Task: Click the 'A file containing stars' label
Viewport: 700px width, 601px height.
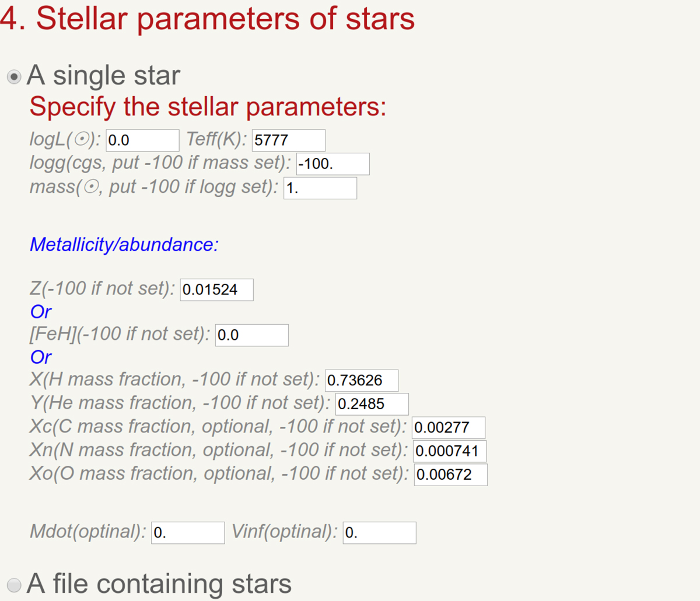Action: [159, 584]
